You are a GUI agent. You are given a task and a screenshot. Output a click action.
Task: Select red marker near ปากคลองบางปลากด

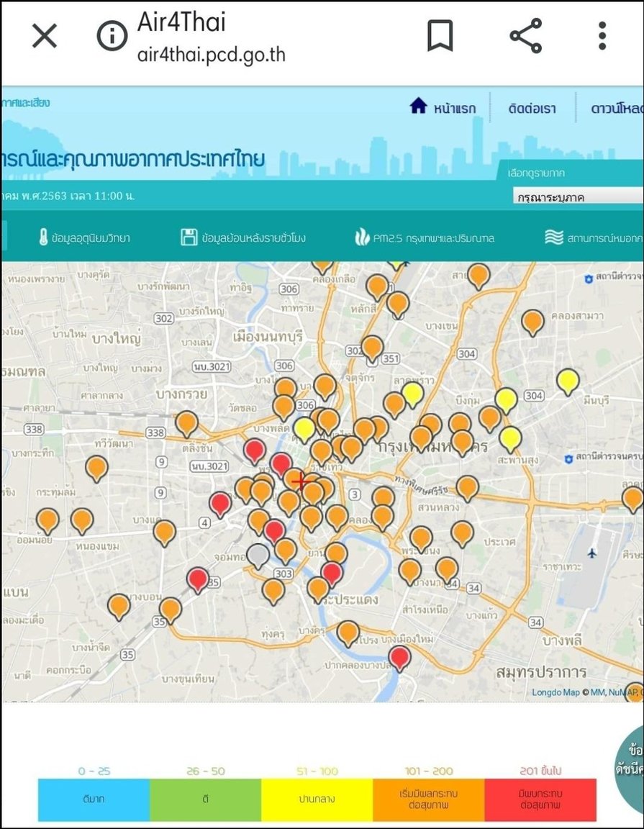[399, 657]
